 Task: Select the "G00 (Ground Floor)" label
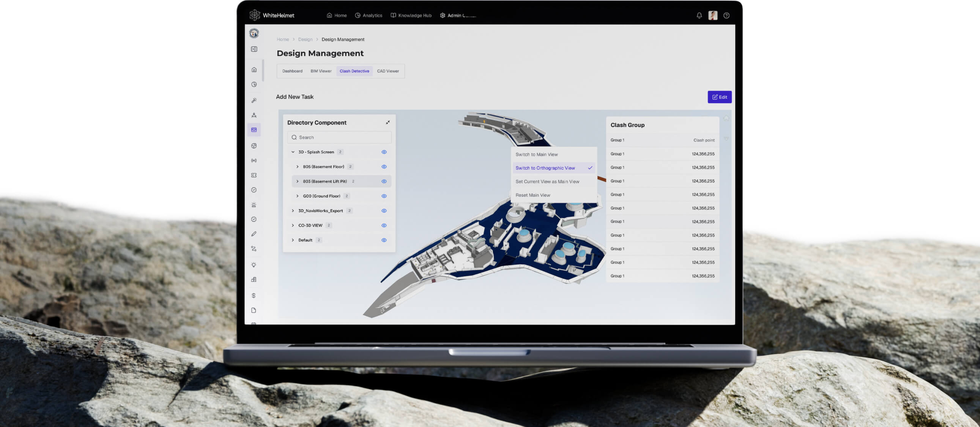click(x=321, y=196)
